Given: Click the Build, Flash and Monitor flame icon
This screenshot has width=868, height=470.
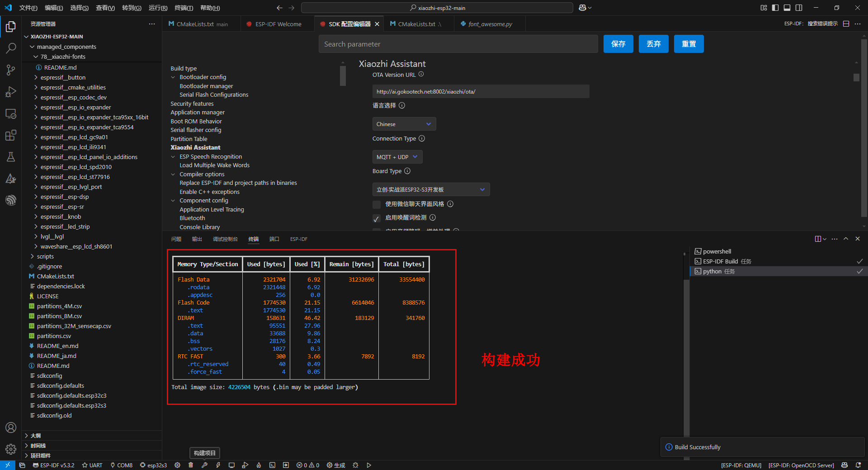Looking at the screenshot, I should (x=259, y=465).
